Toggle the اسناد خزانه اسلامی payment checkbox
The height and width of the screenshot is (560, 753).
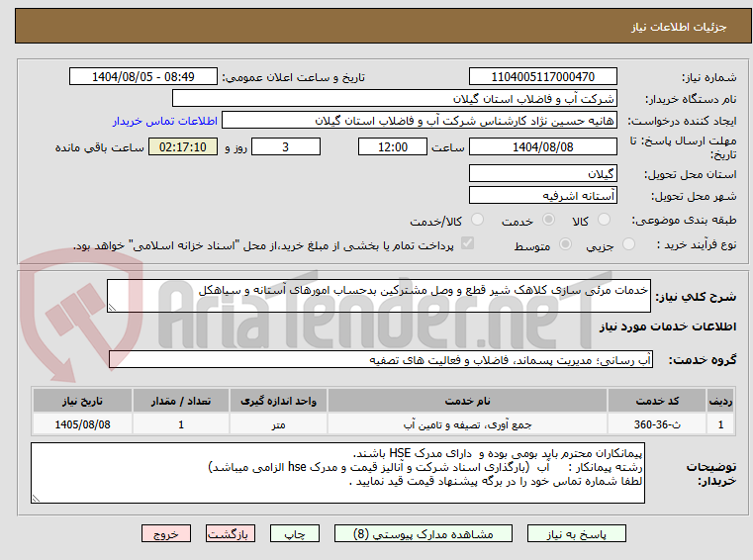467,243
